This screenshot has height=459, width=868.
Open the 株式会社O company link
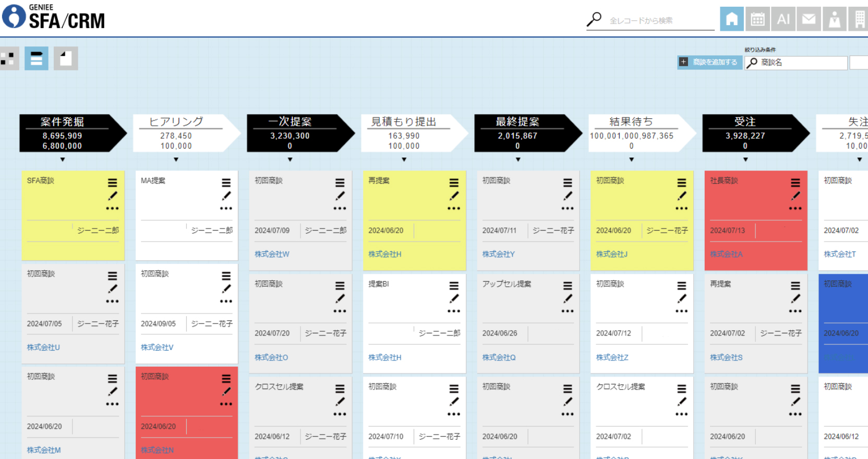point(271,357)
